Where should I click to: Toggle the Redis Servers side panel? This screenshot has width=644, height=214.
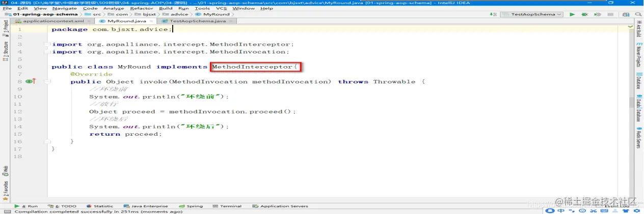pyautogui.click(x=638, y=139)
